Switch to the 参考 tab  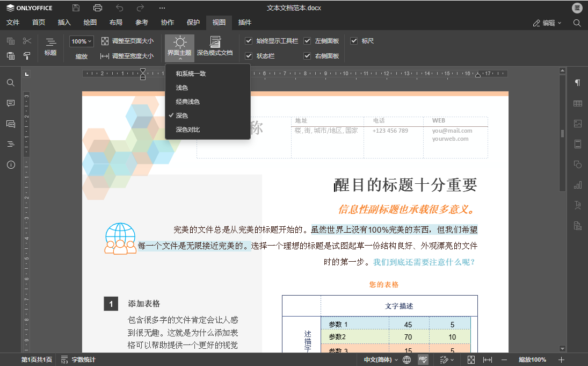(142, 23)
